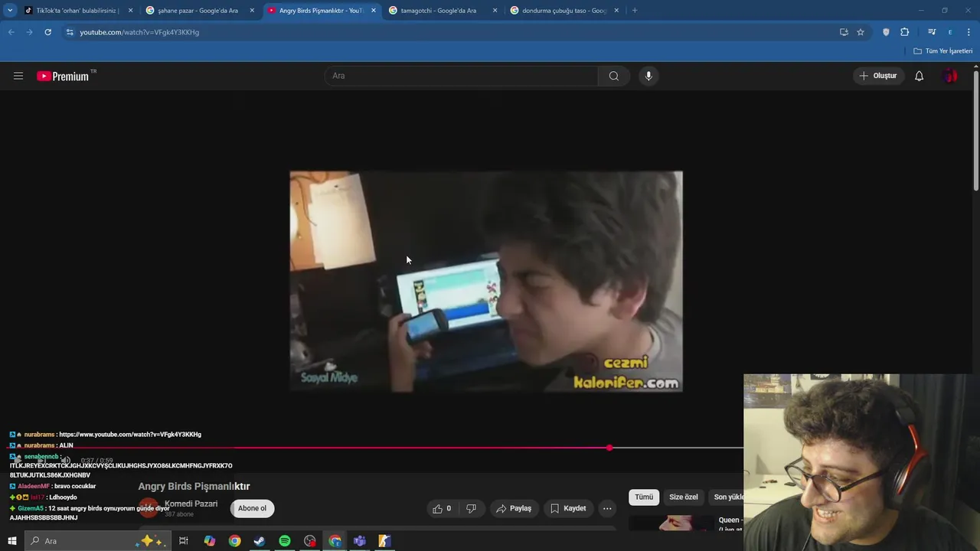Image resolution: width=980 pixels, height=551 pixels.
Task: Switch to dondurma çubuğu taso tab
Action: click(x=563, y=11)
